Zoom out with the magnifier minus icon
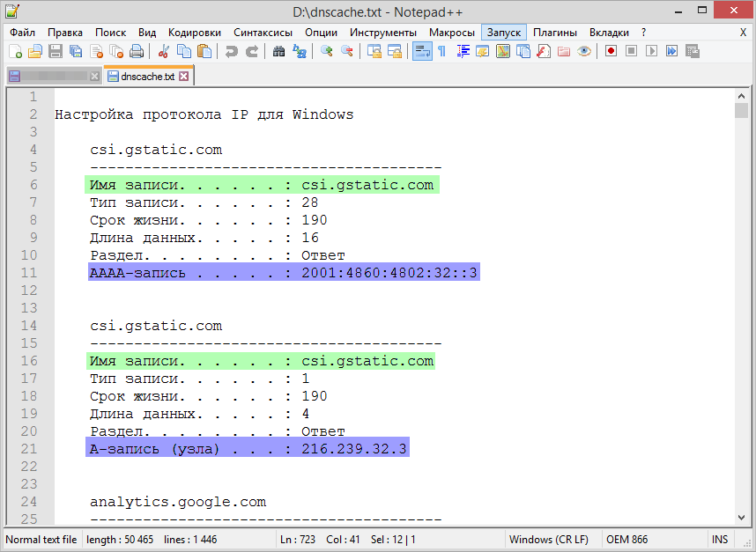Image resolution: width=756 pixels, height=552 pixels. pyautogui.click(x=346, y=51)
